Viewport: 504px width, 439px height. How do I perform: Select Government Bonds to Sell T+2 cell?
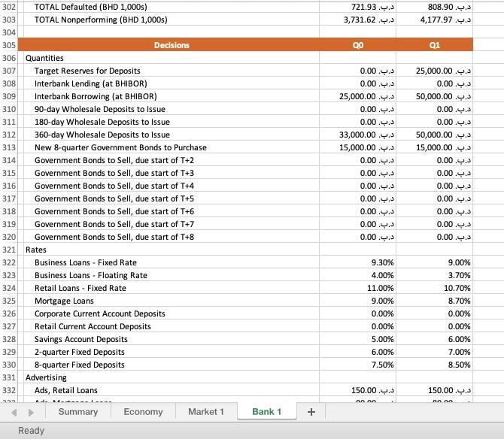click(x=172, y=160)
